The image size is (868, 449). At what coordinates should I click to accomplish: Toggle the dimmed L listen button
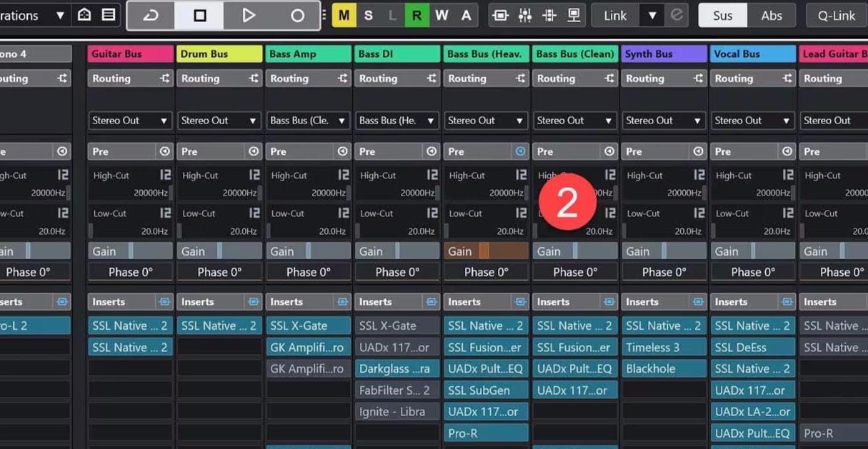tap(392, 15)
